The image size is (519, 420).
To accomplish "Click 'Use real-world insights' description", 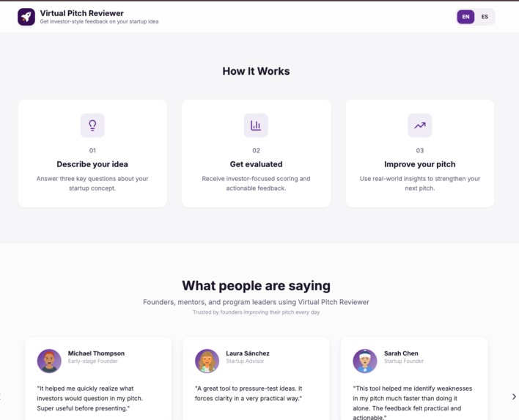I will pyautogui.click(x=420, y=183).
